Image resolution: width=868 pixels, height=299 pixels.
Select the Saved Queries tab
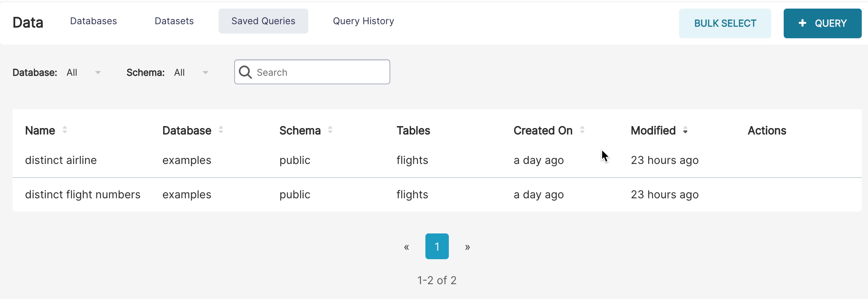click(x=263, y=21)
